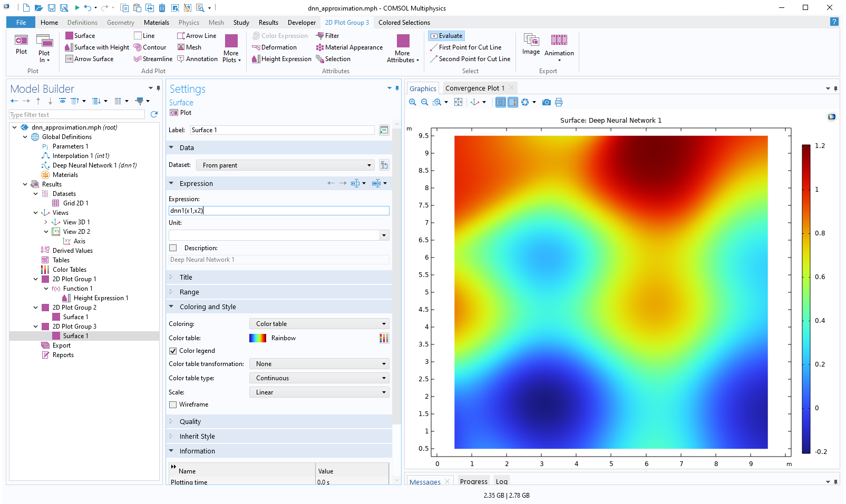Uncheck the Color legend checkbox
This screenshot has width=846, height=504.
pos(173,351)
